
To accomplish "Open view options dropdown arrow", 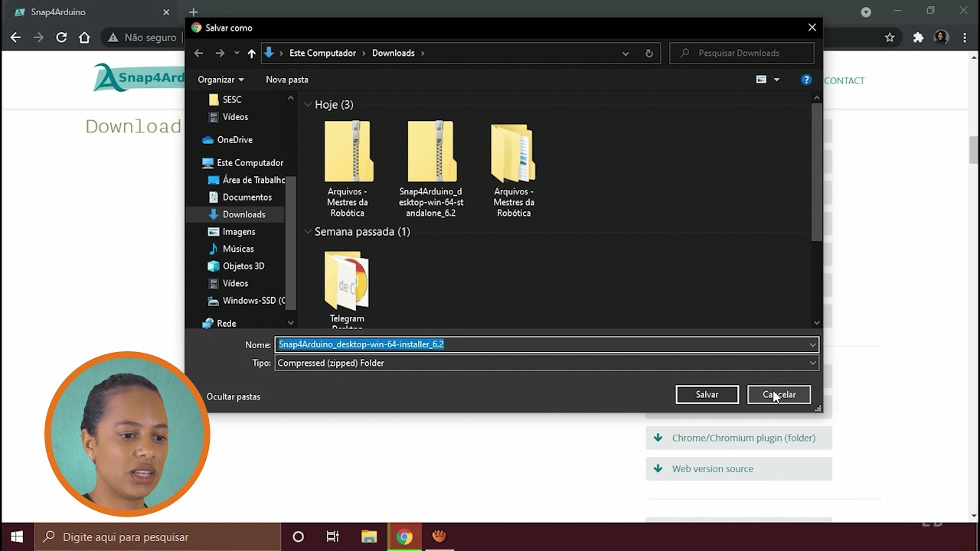I will [776, 80].
